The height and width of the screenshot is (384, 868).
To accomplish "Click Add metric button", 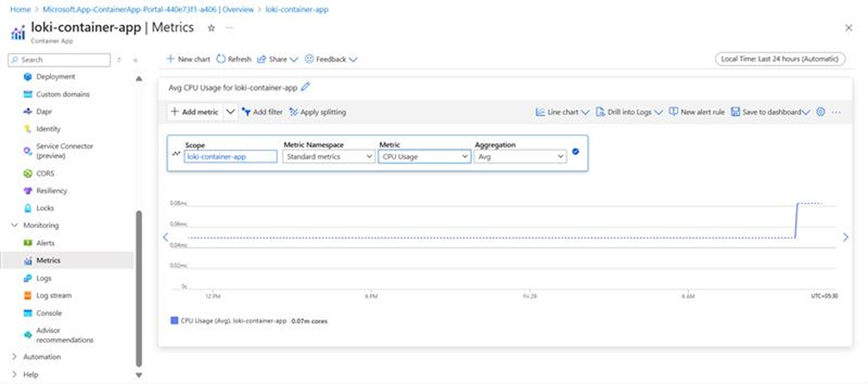I will (194, 112).
